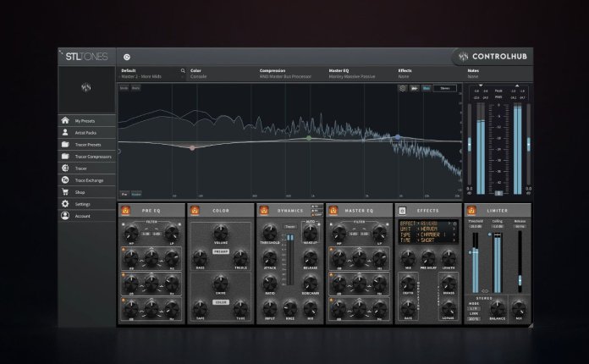The image size is (589, 364).
Task: Open the Compression model selector
Action: (292, 74)
